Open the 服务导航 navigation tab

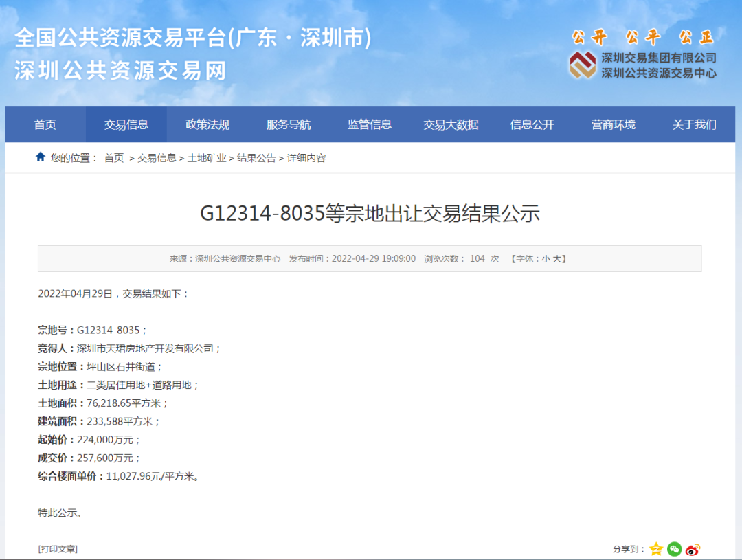point(289,124)
